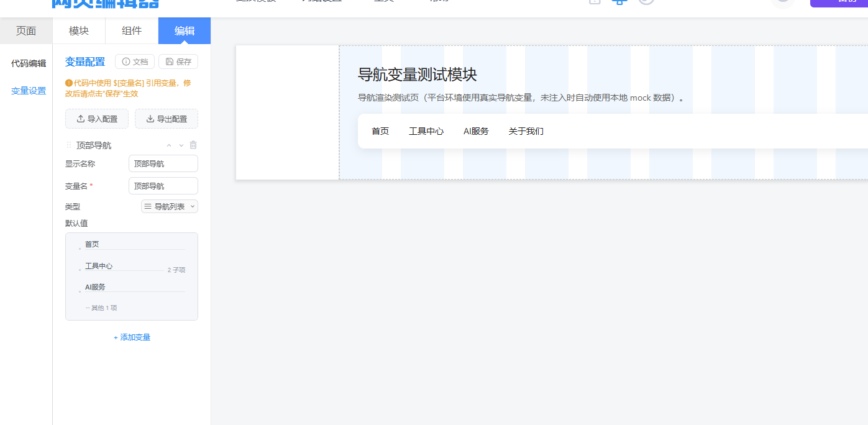
Task: Click the drag handle beside 顶部导航
Action: coord(69,145)
